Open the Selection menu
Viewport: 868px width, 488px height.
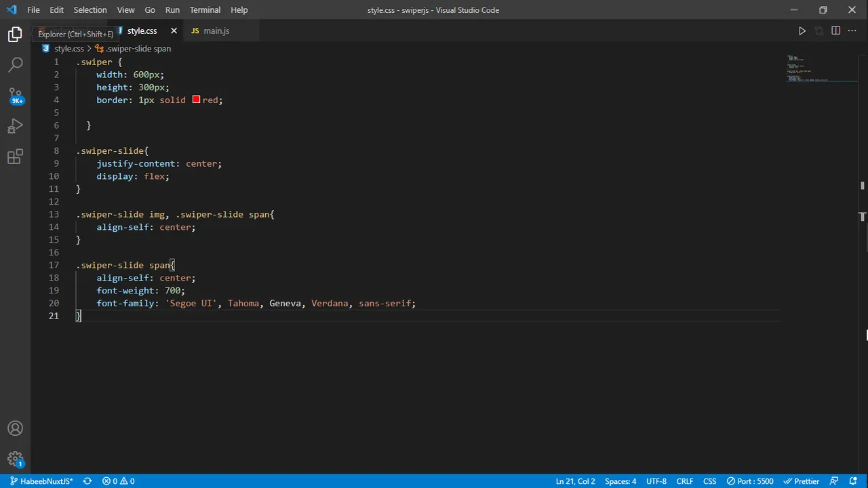(x=90, y=9)
